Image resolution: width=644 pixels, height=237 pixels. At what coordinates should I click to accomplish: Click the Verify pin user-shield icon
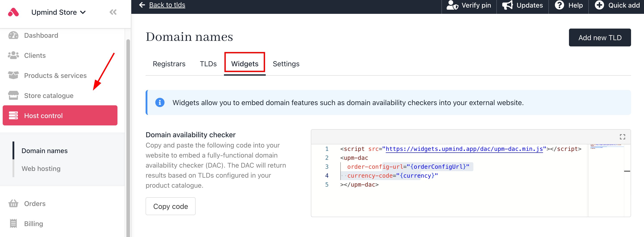(x=452, y=5)
